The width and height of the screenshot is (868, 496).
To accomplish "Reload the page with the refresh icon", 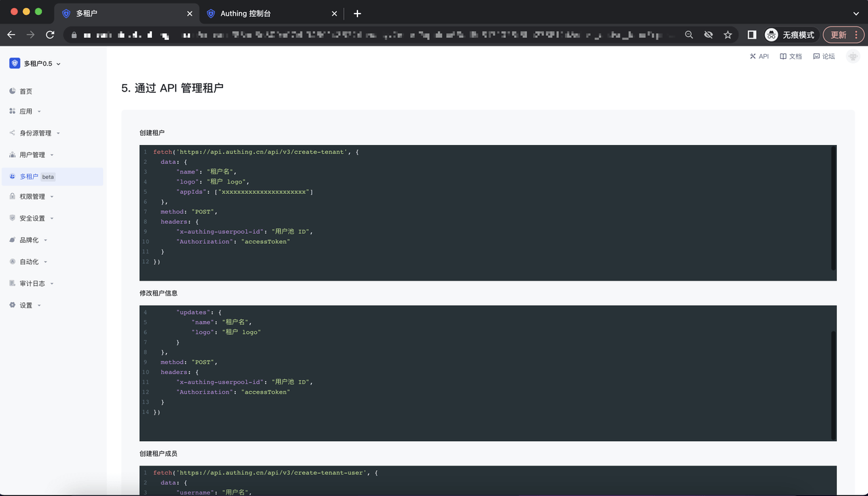I will coord(50,35).
